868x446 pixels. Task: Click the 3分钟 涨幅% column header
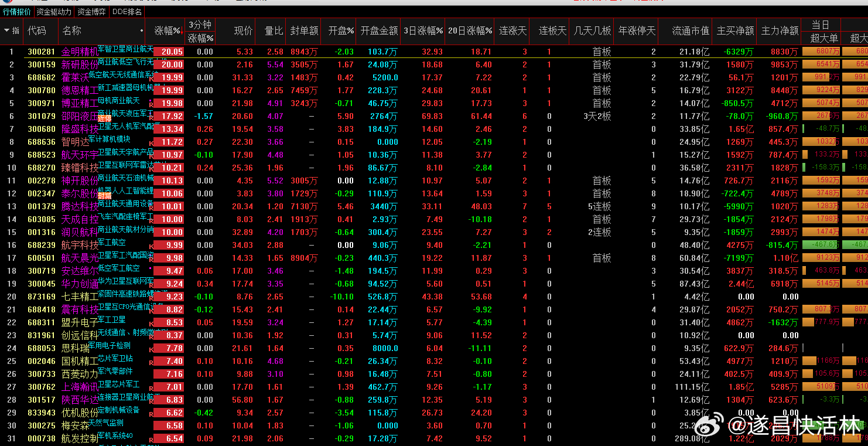coord(200,31)
